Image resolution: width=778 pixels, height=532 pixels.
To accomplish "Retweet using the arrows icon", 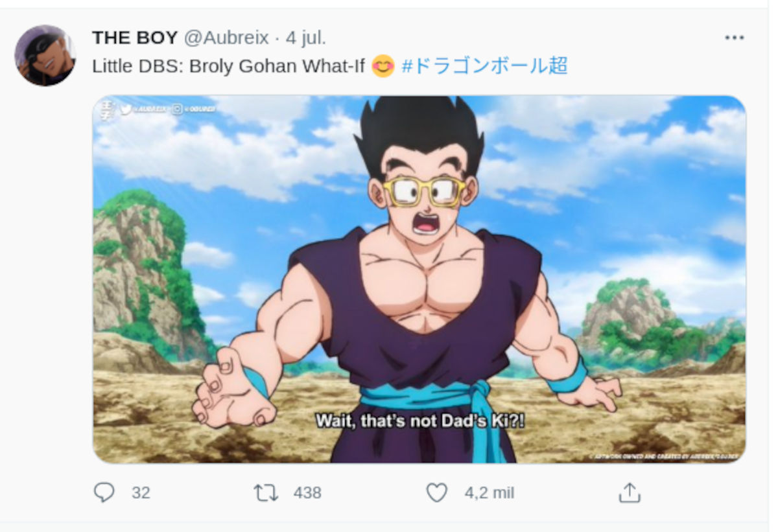I will tap(266, 493).
